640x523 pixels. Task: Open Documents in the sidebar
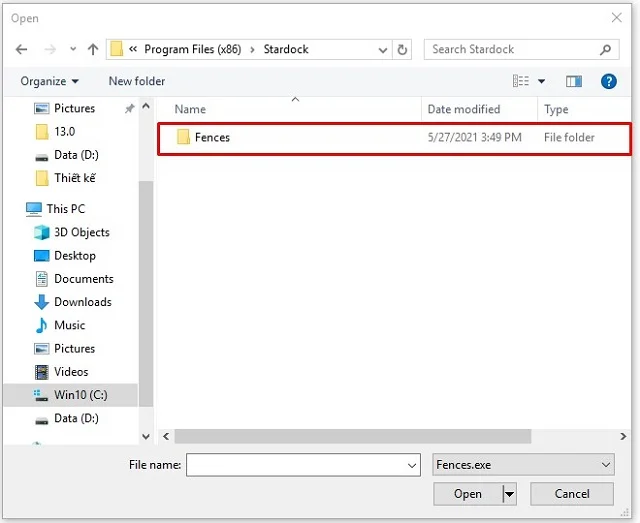pos(74,279)
